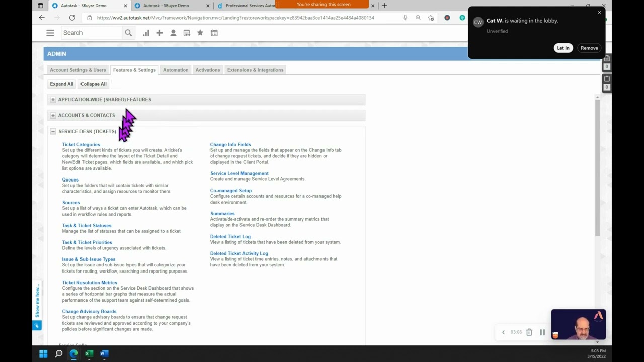This screenshot has width=644, height=362.
Task: Open the Summaries link
Action: (x=222, y=214)
